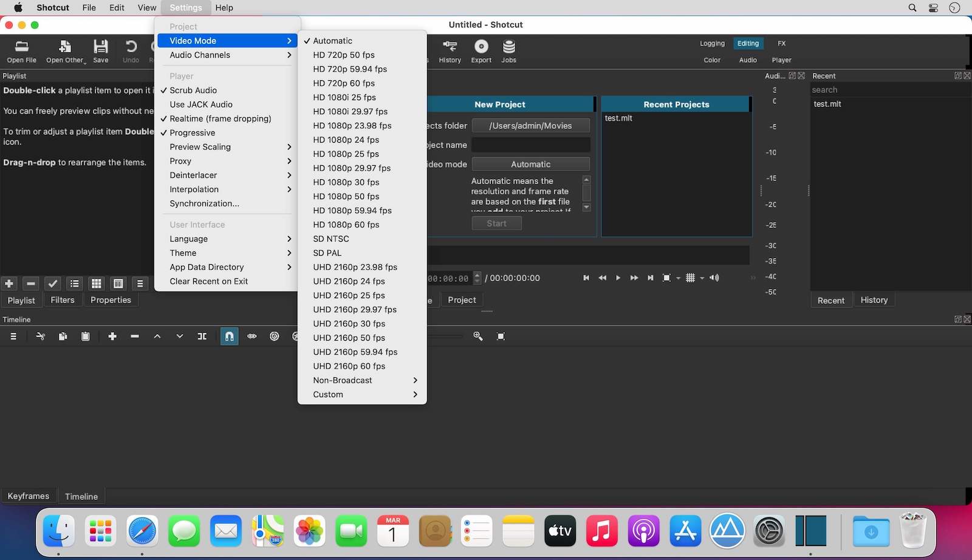Switch to the Keyframes tab
972x560 pixels.
click(x=28, y=496)
